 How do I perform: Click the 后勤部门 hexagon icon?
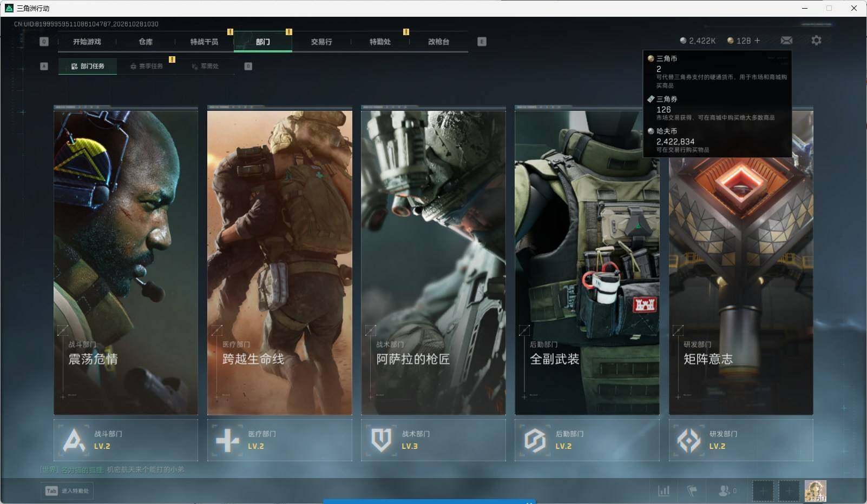pos(535,440)
